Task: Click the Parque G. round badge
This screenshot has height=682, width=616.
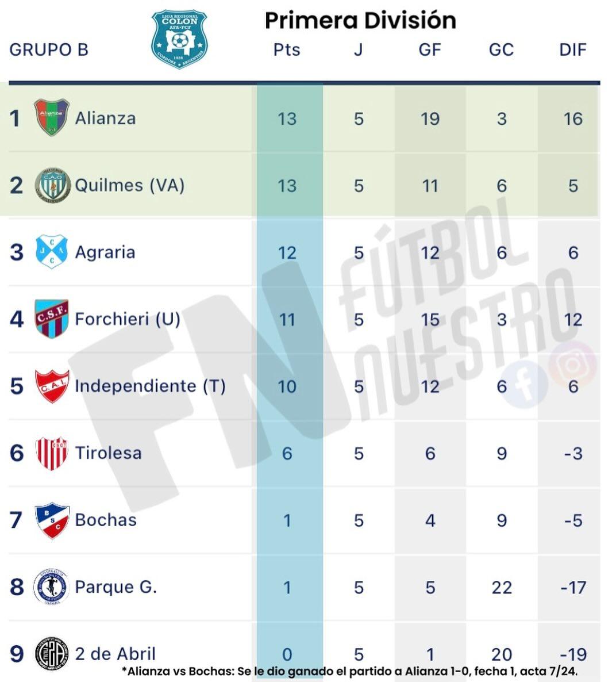Action: pyautogui.click(x=52, y=587)
